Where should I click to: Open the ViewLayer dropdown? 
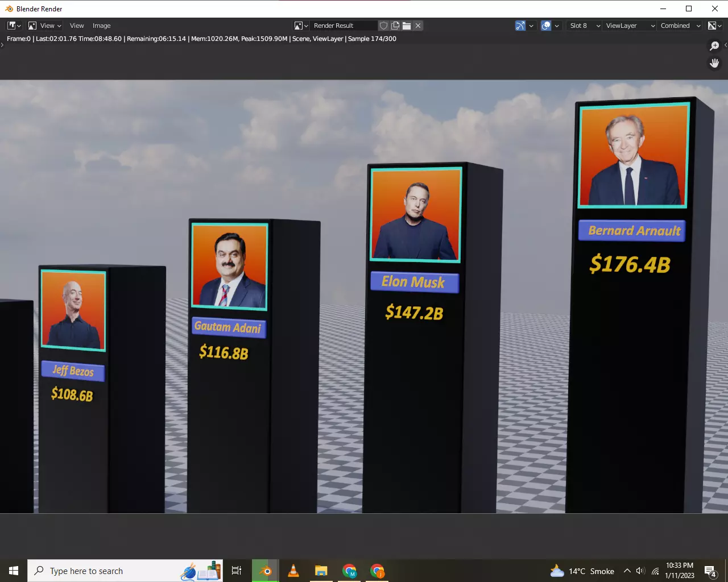(630, 26)
